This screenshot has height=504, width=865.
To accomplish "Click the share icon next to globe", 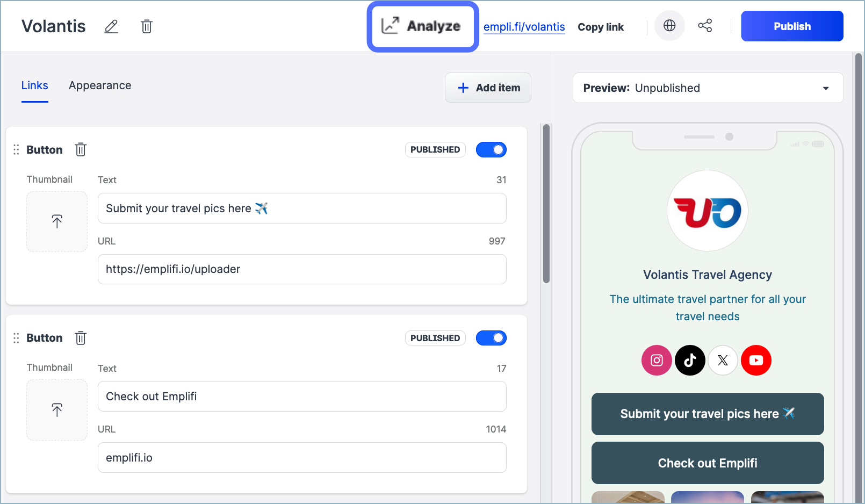I will pyautogui.click(x=705, y=26).
